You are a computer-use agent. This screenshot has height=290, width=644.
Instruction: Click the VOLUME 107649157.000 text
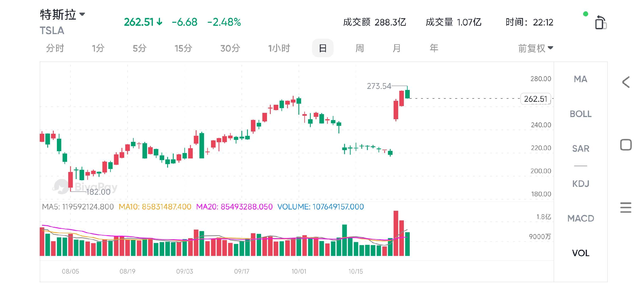tap(320, 207)
